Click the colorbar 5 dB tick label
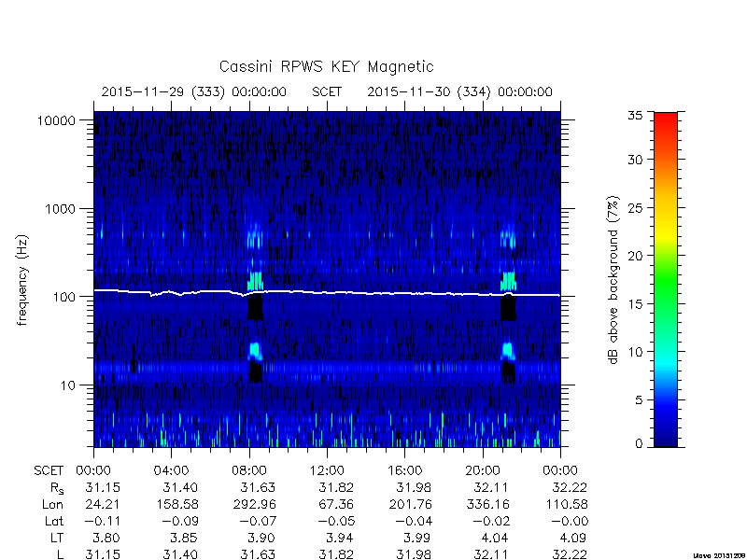The image size is (747, 560). tap(639, 400)
